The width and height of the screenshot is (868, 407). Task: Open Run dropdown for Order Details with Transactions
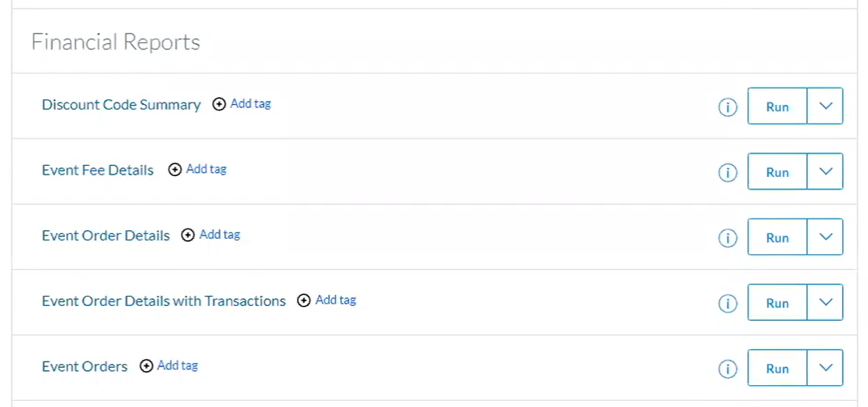pos(826,302)
